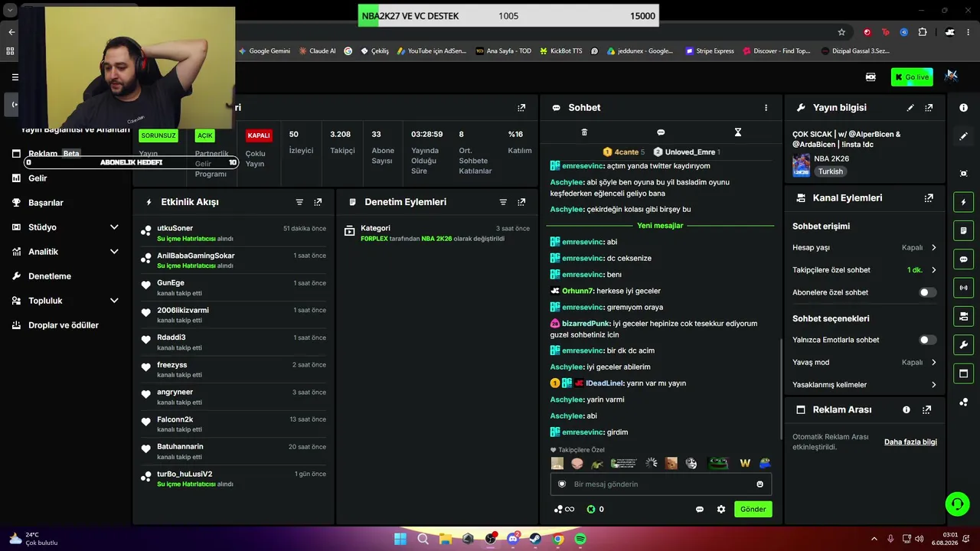Open chat settings with the gear icon
This screenshot has width=980, height=551.
pyautogui.click(x=721, y=509)
